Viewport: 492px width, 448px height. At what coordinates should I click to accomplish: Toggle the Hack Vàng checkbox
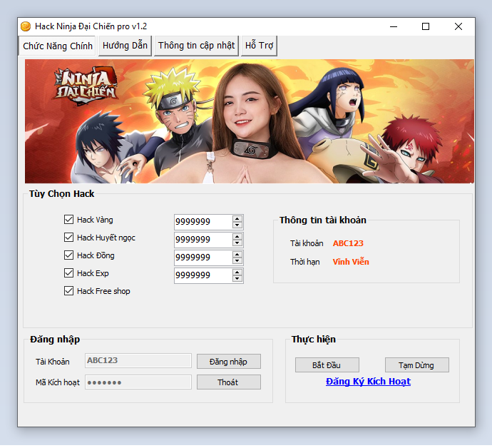(x=69, y=220)
